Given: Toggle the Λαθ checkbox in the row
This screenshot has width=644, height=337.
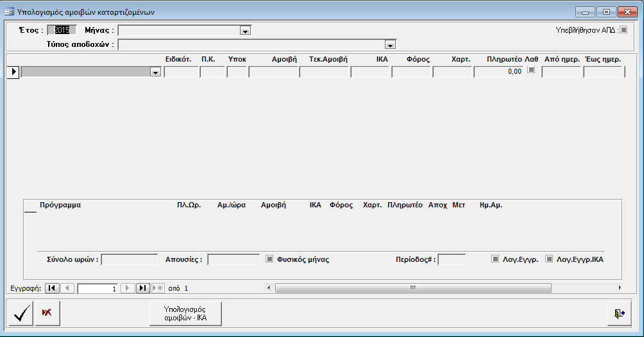Looking at the screenshot, I should click(x=530, y=71).
